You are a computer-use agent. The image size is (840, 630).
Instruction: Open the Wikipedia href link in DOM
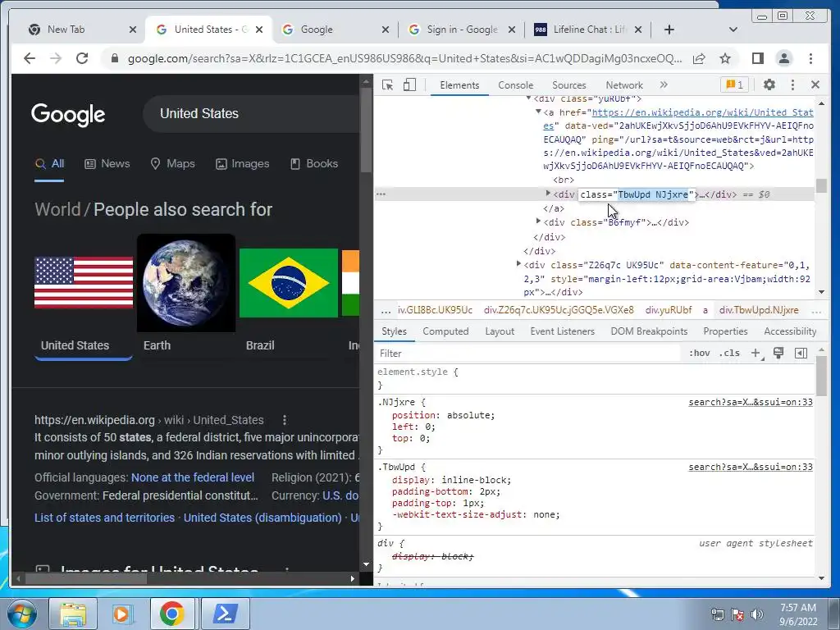tap(702, 112)
